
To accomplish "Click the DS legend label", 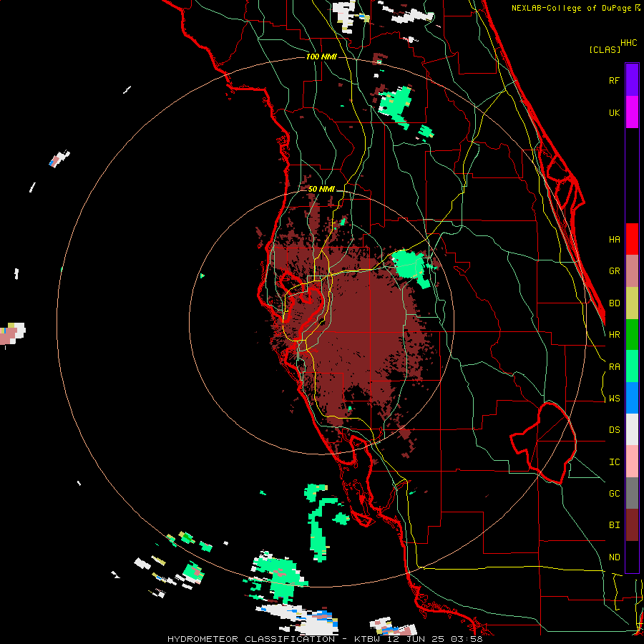I will point(614,430).
